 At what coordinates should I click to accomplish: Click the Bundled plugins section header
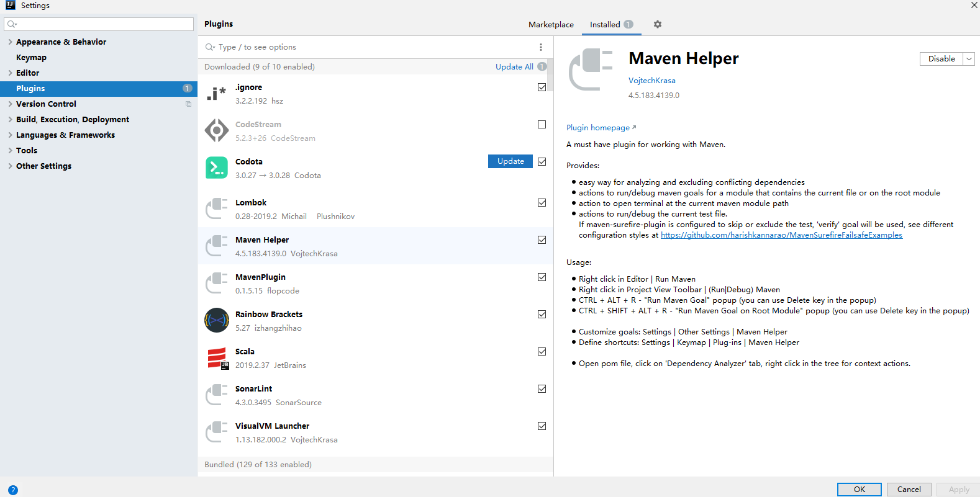[376, 465]
